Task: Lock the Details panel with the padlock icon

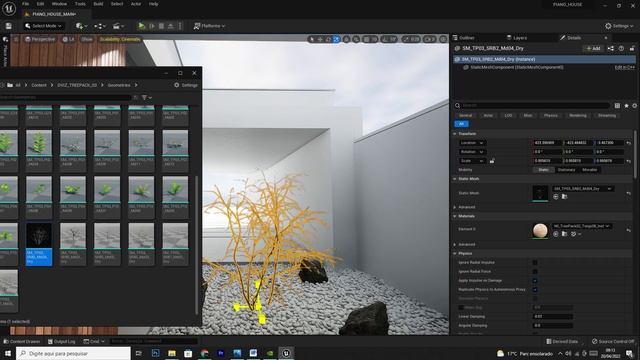Action: tap(632, 48)
